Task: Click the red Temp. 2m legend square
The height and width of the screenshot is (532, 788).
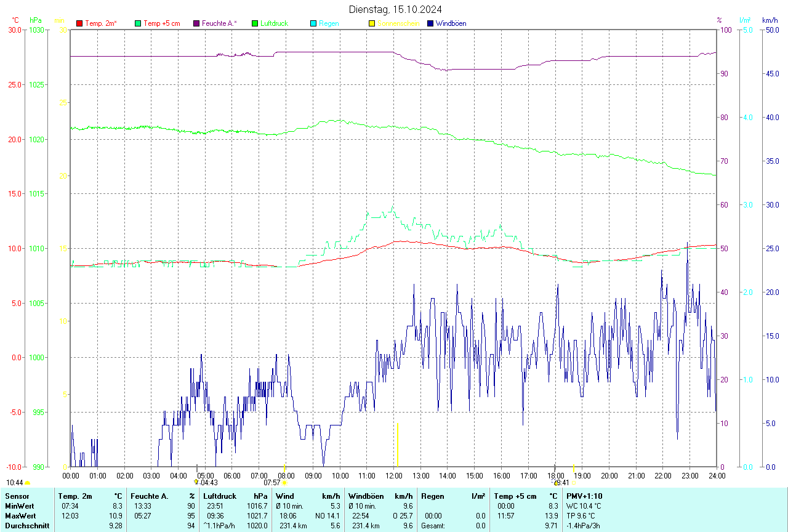Action: pos(79,23)
